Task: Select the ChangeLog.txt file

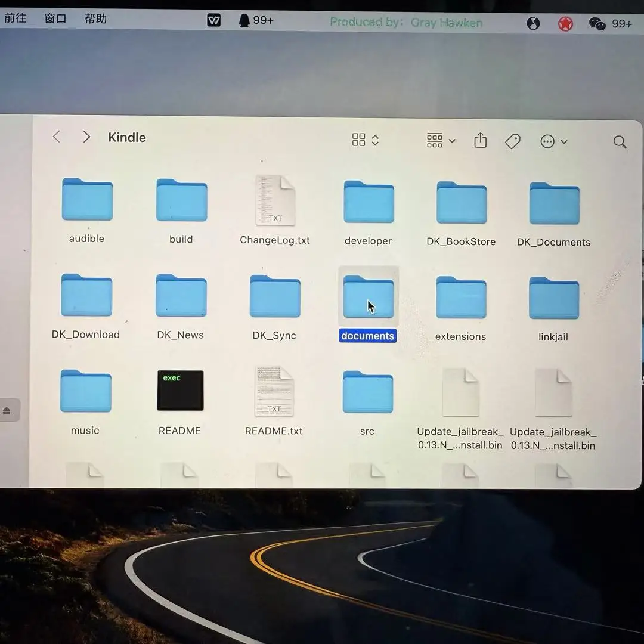Action: click(275, 201)
